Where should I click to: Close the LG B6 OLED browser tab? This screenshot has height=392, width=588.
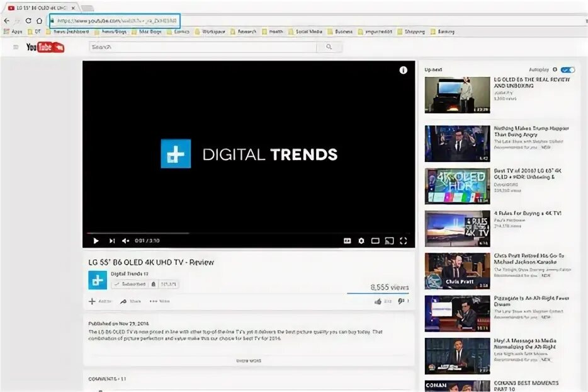(73, 8)
